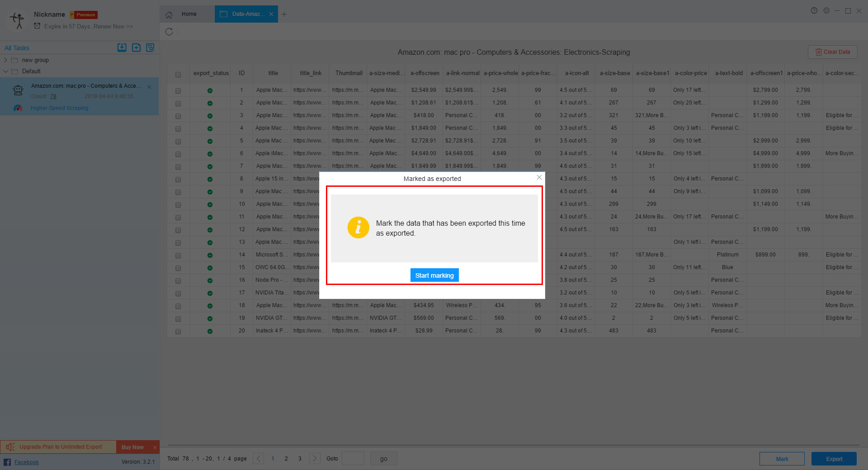868x470 pixels.
Task: Switch to the Data-Amaz... tab
Action: 246,14
